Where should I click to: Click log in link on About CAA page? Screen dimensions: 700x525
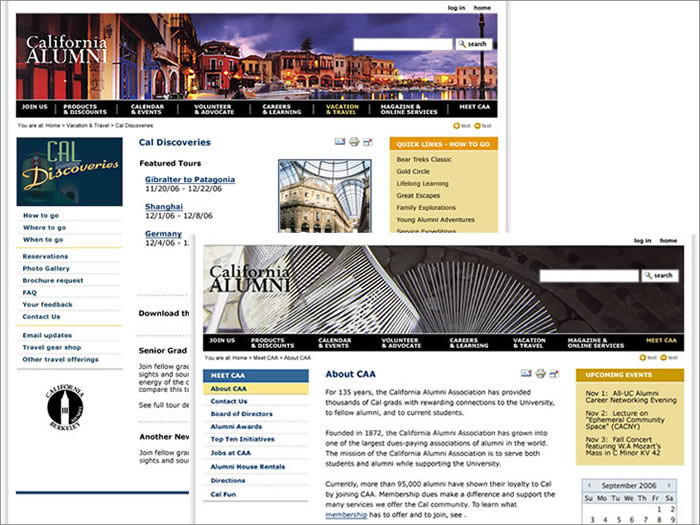[642, 241]
